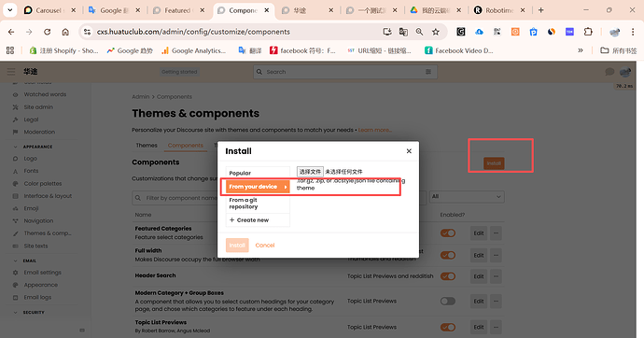Open the Themes tab
The image size is (644, 338).
(x=147, y=146)
